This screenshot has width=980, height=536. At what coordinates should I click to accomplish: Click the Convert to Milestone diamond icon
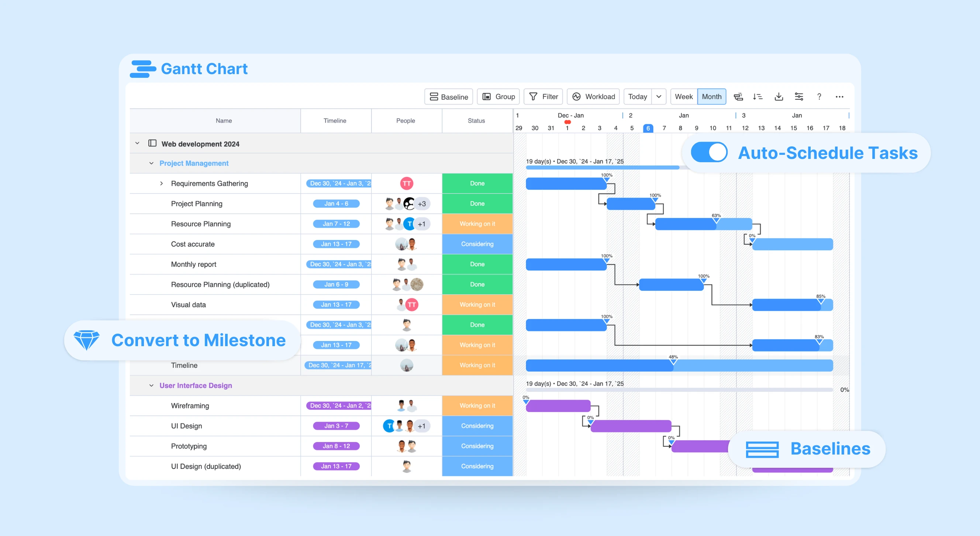click(85, 341)
